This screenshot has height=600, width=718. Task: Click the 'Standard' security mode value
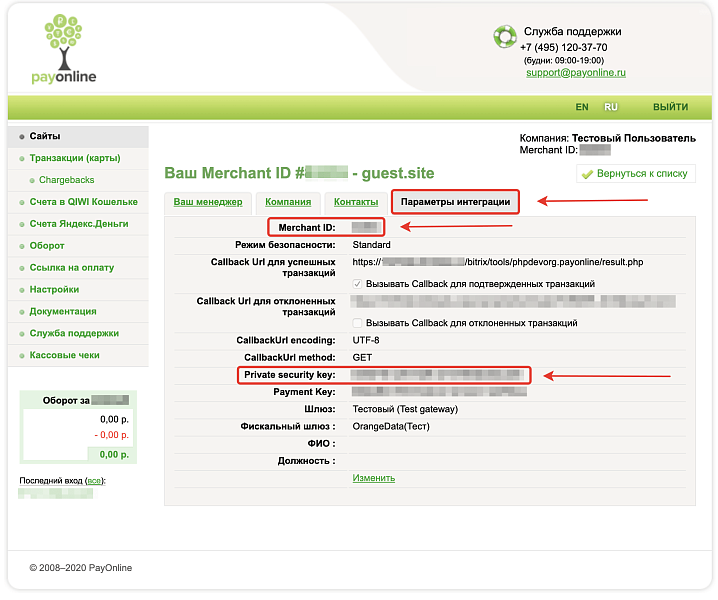point(371,245)
